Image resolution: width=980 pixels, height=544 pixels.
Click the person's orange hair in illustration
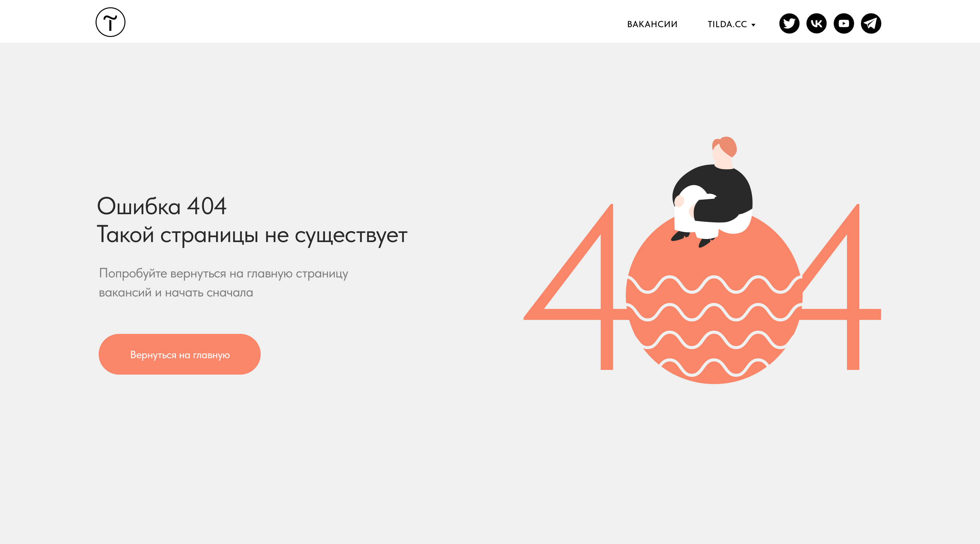coord(725,146)
